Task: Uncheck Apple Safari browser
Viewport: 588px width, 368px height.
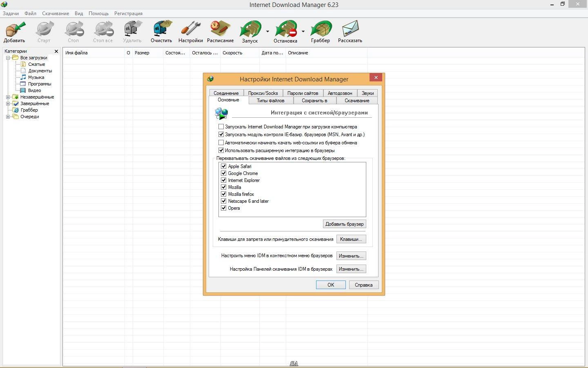Action: click(223, 166)
